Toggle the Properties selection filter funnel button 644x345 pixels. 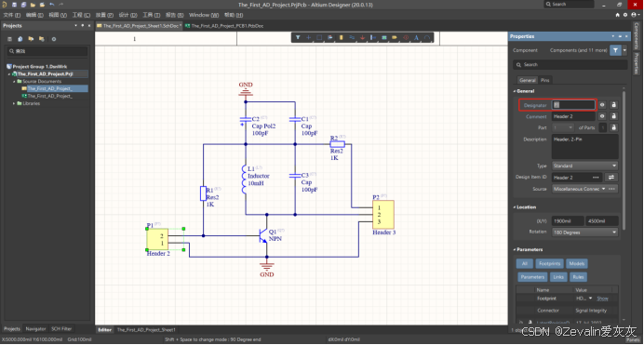pyautogui.click(x=615, y=50)
